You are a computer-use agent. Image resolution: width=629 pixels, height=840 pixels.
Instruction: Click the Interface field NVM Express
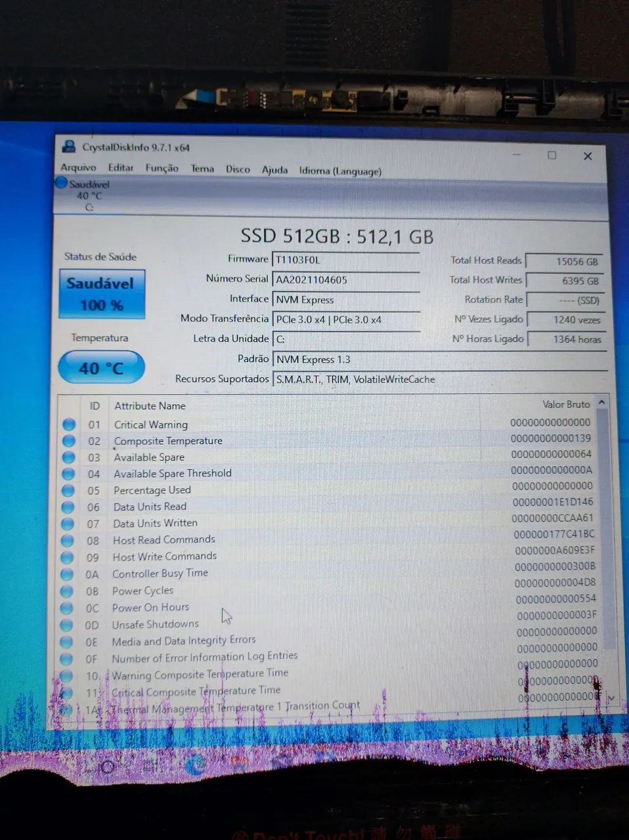click(346, 300)
